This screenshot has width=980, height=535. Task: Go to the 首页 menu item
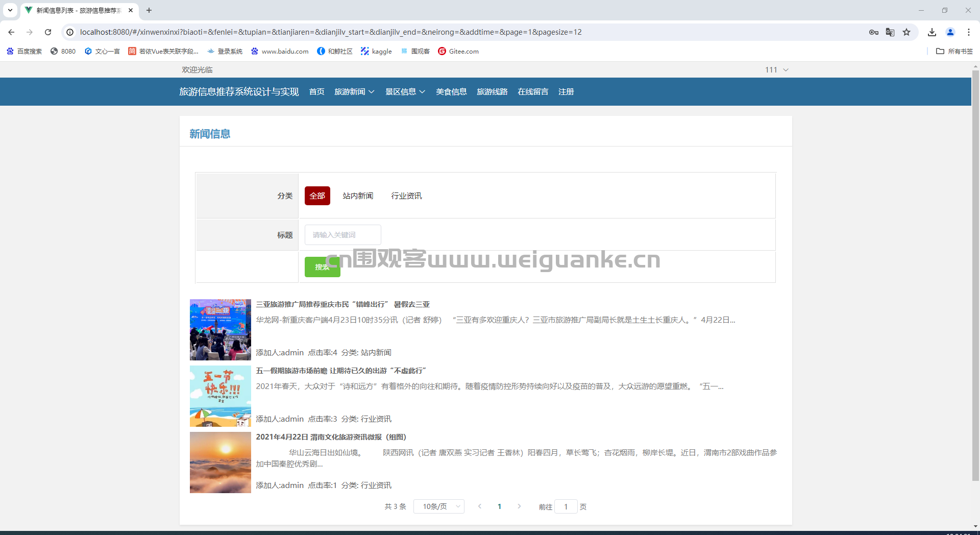point(317,92)
